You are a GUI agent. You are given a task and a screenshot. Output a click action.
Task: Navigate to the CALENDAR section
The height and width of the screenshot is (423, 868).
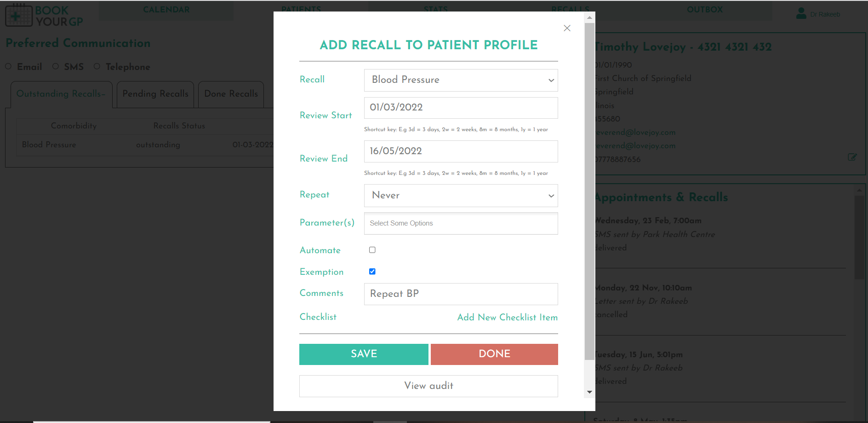point(166,10)
